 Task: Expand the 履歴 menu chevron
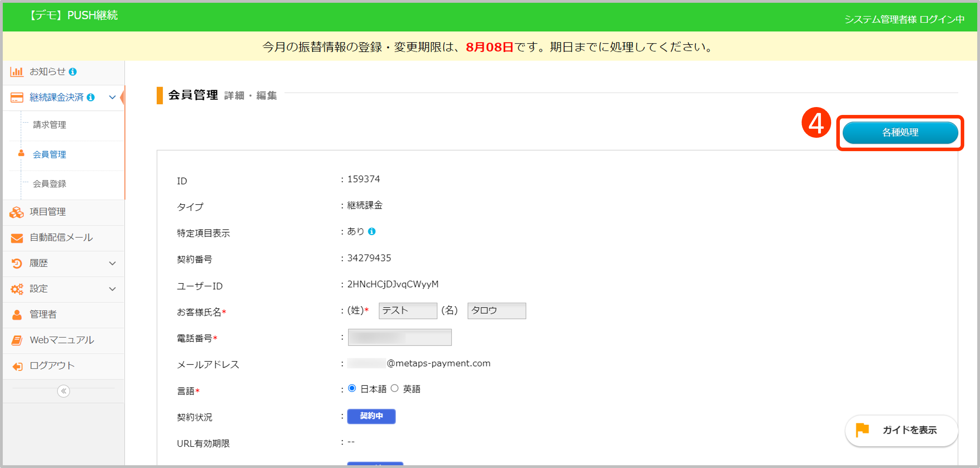point(112,263)
